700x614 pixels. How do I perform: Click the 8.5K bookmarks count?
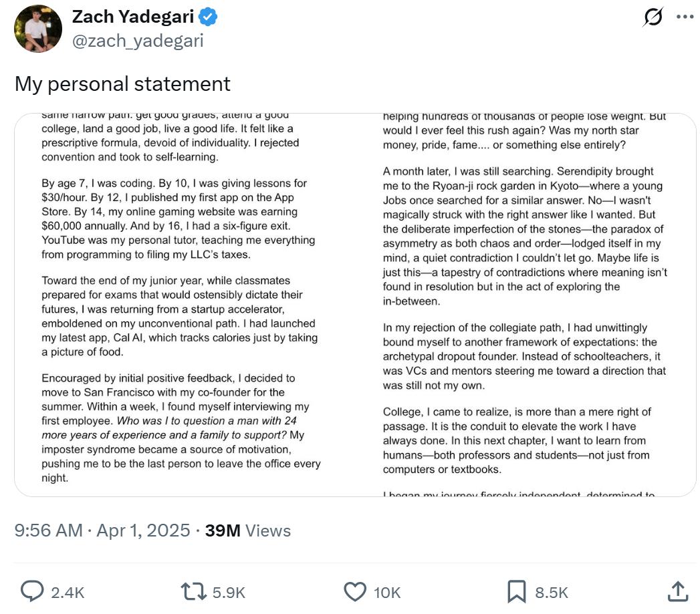(x=552, y=593)
